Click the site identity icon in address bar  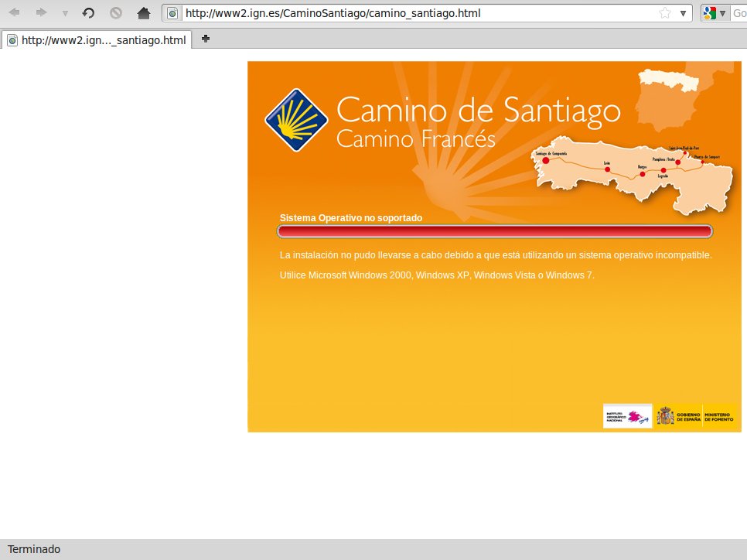pyautogui.click(x=172, y=13)
